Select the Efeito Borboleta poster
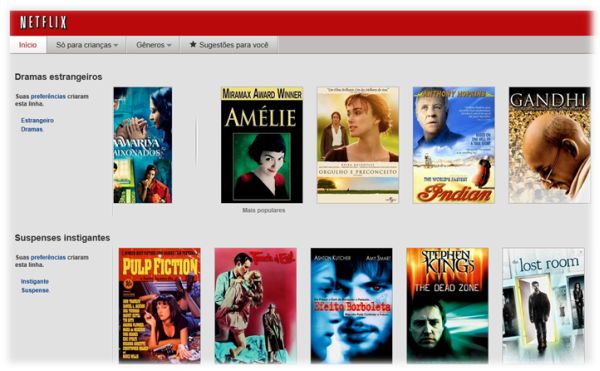Screen dimensions: 600x371 click(x=351, y=306)
